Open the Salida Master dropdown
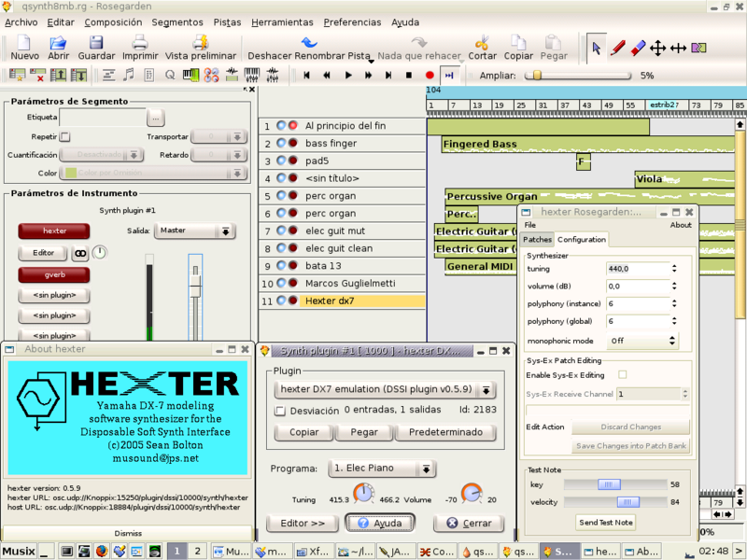747x560 pixels. (195, 231)
